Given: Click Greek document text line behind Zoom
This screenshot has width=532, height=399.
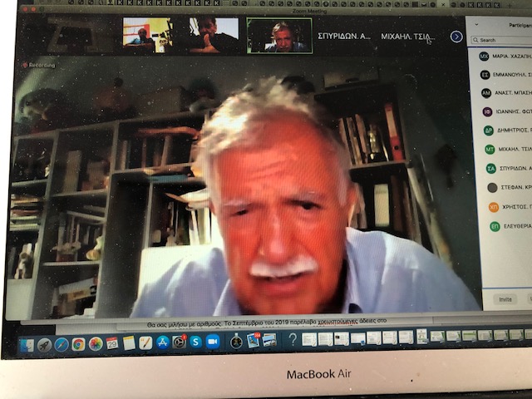Looking at the screenshot, I should coord(267,323).
